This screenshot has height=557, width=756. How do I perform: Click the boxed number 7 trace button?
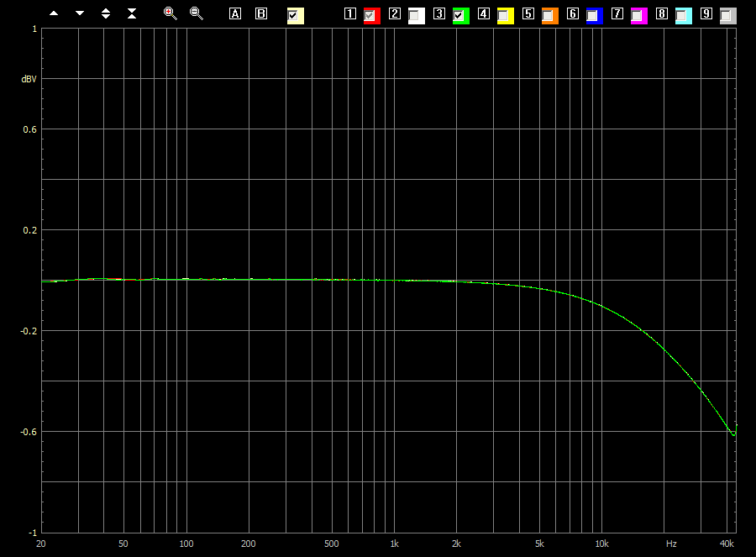pos(617,13)
